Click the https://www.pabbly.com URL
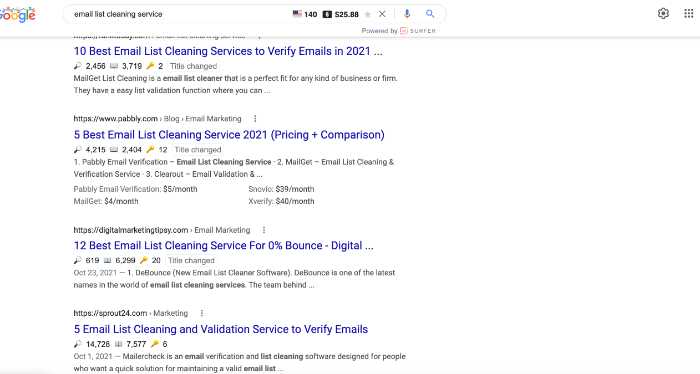Image resolution: width=700 pixels, height=374 pixels. [116, 119]
